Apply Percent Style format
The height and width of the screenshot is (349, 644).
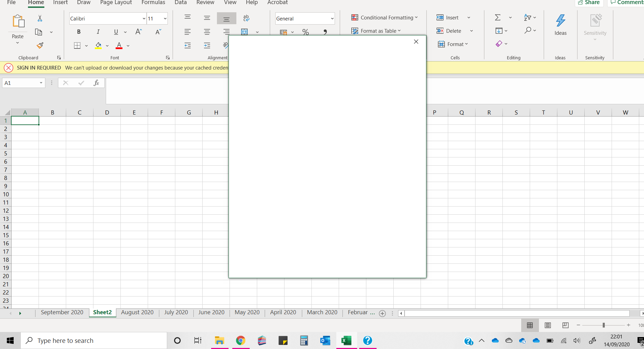pos(306,32)
